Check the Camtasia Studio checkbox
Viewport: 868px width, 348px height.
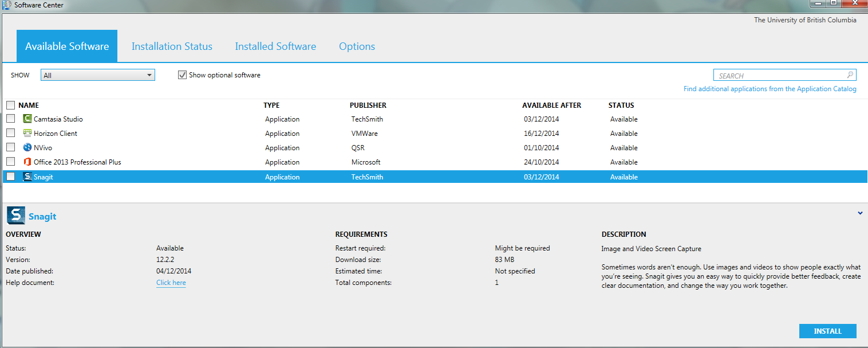[10, 119]
